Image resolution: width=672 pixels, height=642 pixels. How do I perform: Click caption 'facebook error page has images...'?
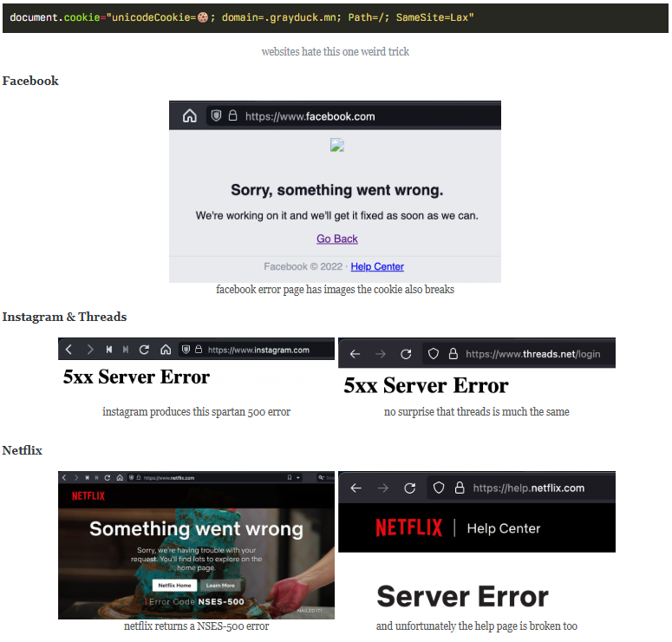336,290
